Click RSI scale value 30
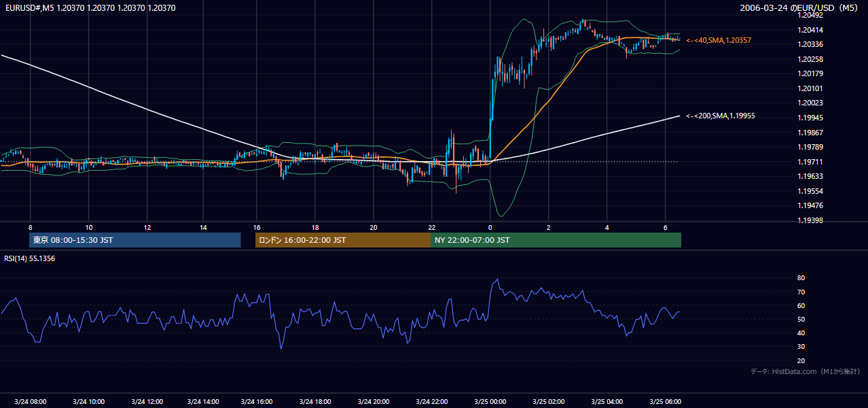 (x=801, y=347)
